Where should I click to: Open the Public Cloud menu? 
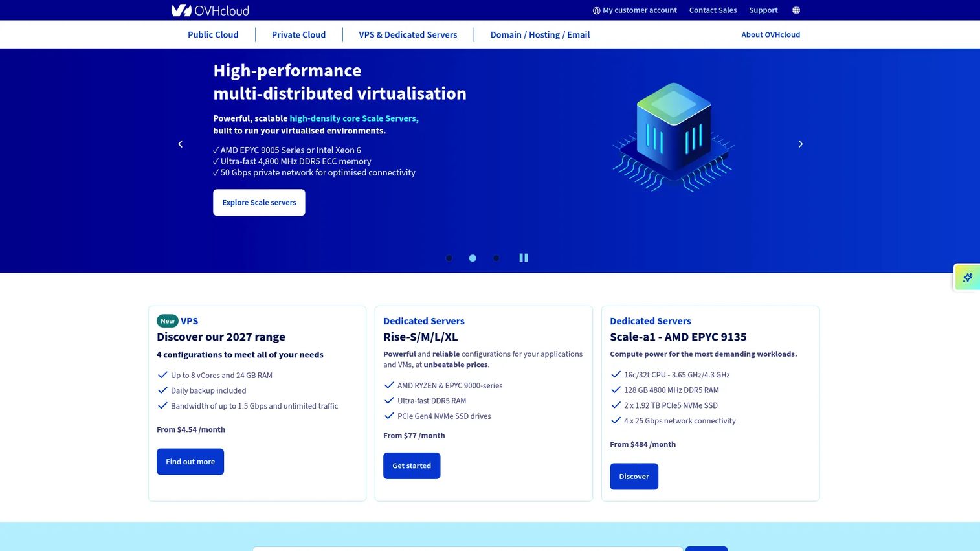coord(213,35)
